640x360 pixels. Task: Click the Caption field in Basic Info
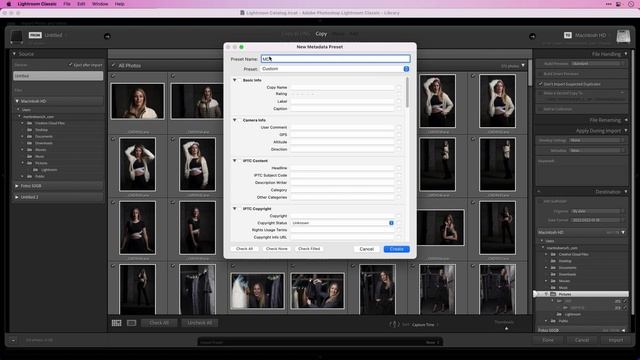click(342, 109)
